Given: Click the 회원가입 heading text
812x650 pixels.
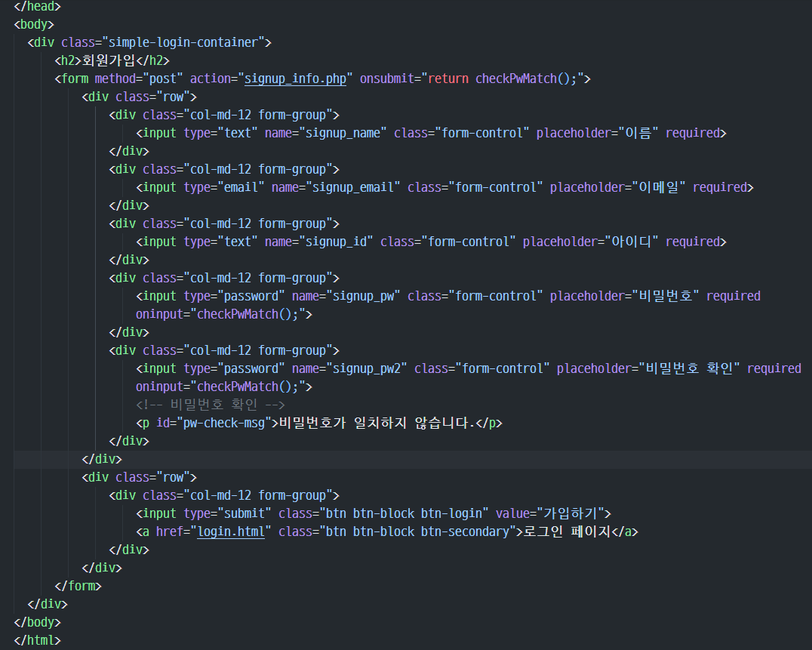Looking at the screenshot, I should (109, 60).
